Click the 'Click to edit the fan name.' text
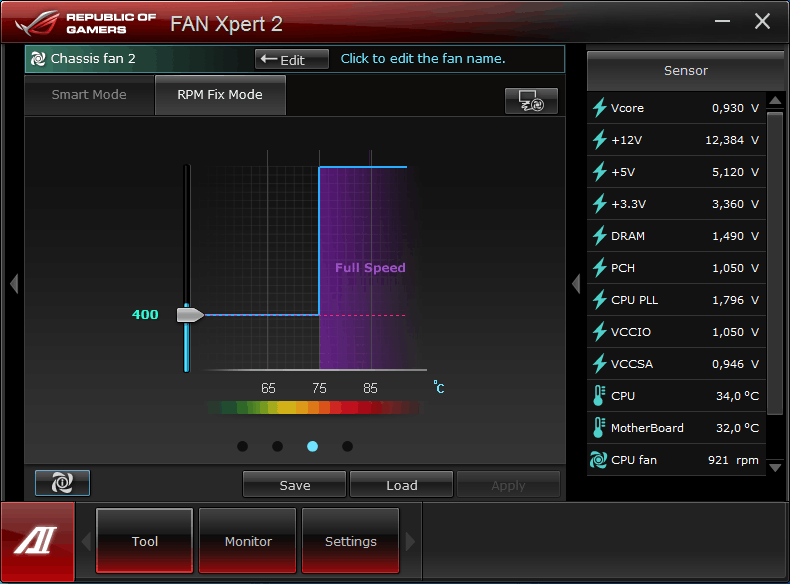Screen dimensions: 790x584 pos(423,58)
